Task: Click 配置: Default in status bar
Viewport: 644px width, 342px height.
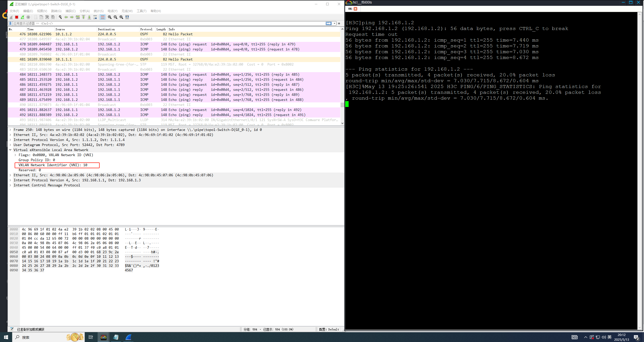Action: tap(329, 329)
